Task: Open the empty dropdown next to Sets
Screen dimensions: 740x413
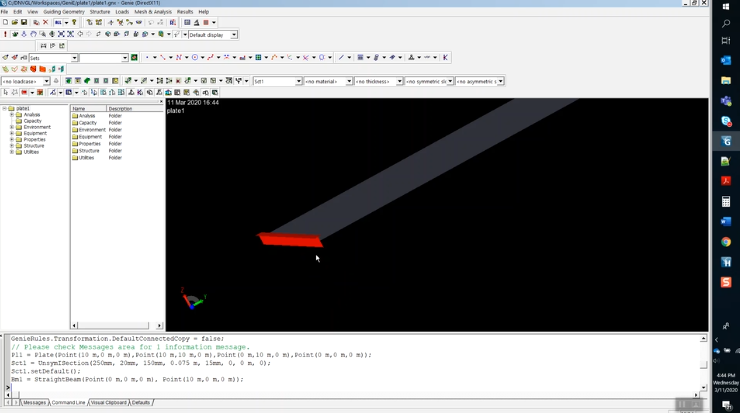Action: point(125,58)
